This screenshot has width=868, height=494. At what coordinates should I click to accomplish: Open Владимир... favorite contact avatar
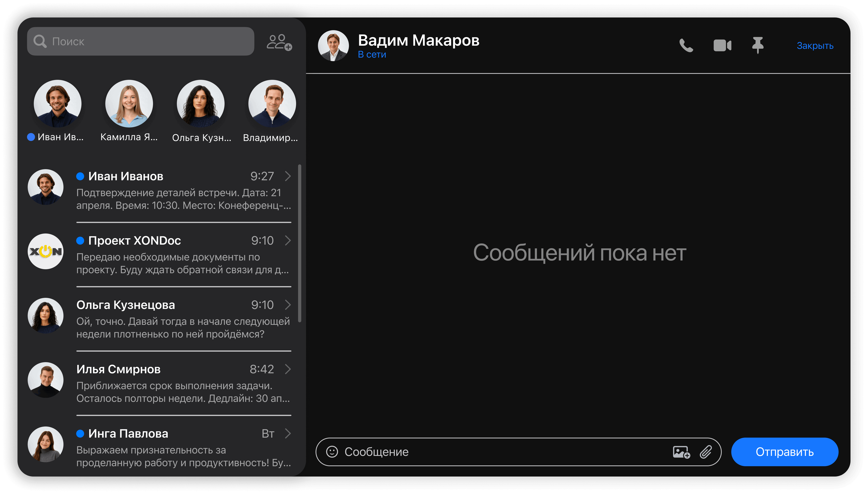(272, 103)
